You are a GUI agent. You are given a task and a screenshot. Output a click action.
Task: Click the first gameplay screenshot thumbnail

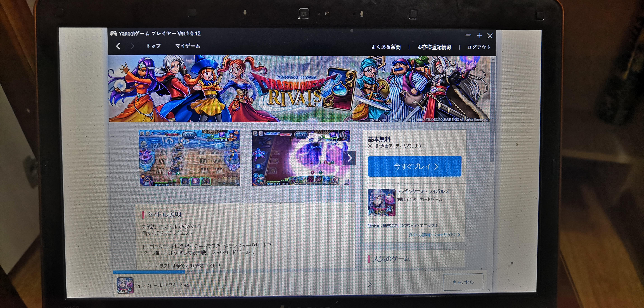pyautogui.click(x=189, y=158)
